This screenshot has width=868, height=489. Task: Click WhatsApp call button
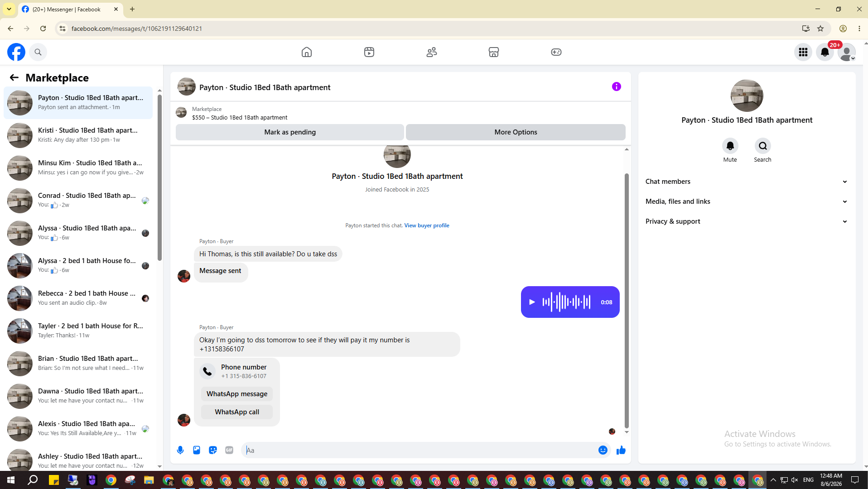pos(237,412)
